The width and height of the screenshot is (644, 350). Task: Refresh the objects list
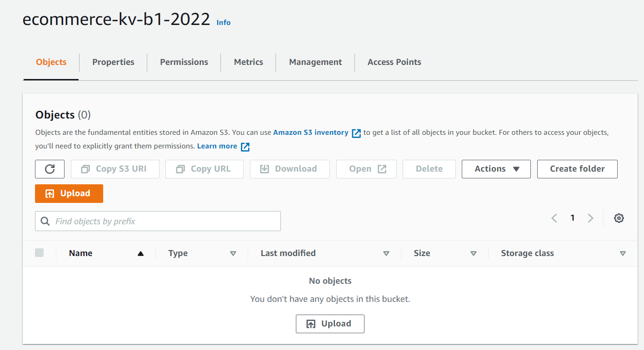(50, 168)
